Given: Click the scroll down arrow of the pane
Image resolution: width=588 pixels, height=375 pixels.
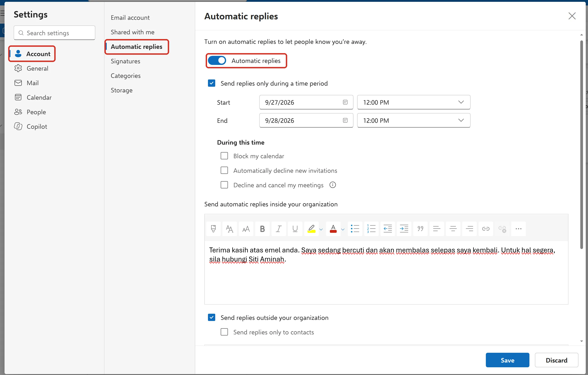Looking at the screenshot, I should [582, 341].
